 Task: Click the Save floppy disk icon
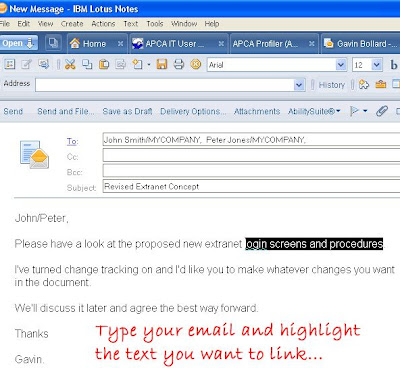pos(162,64)
